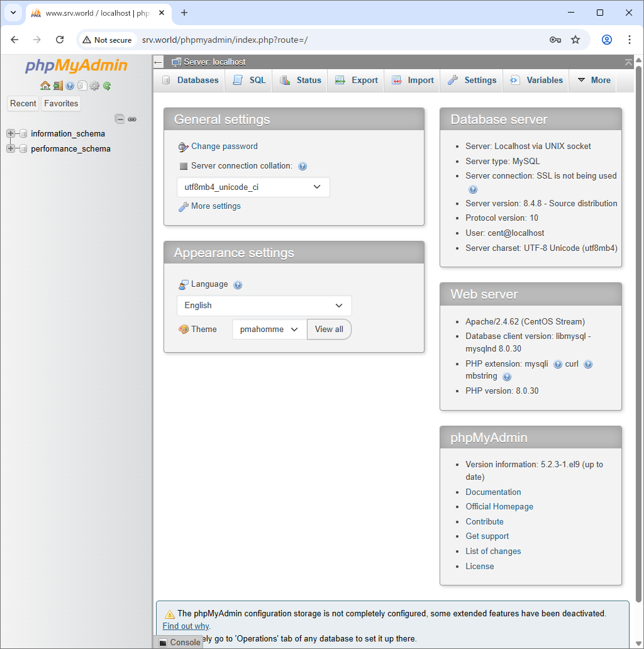Viewport: 644px width, 649px height.
Task: Click help icon next to Language
Action: click(x=238, y=285)
